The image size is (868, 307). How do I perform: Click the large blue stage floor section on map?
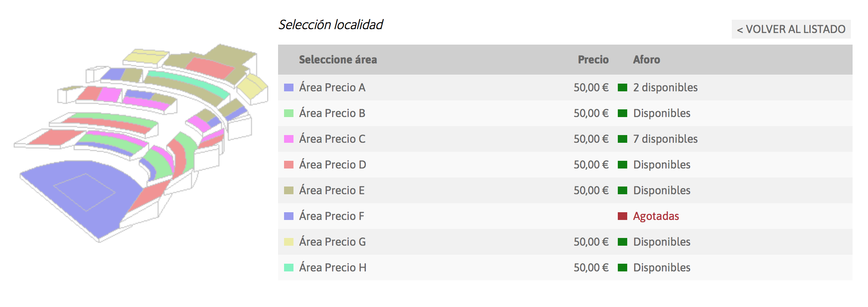(81, 193)
